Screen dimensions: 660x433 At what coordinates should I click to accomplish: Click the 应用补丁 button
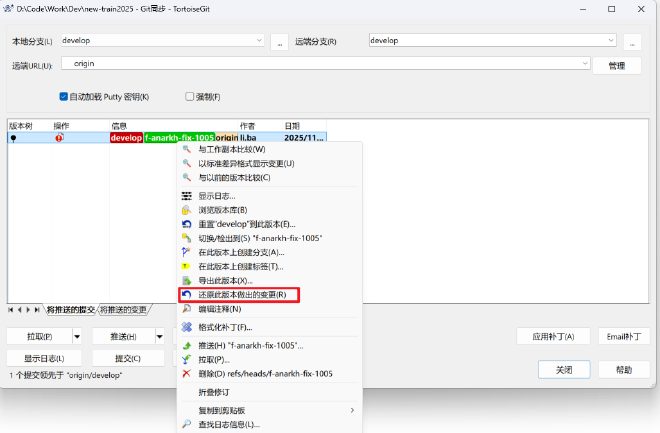tap(552, 336)
